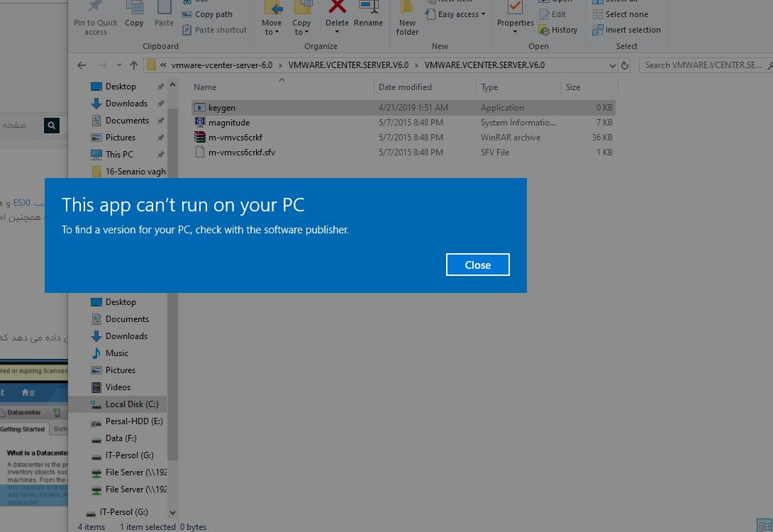The height and width of the screenshot is (532, 773).
Task: Open the address bar history dropdown
Action: 612,65
